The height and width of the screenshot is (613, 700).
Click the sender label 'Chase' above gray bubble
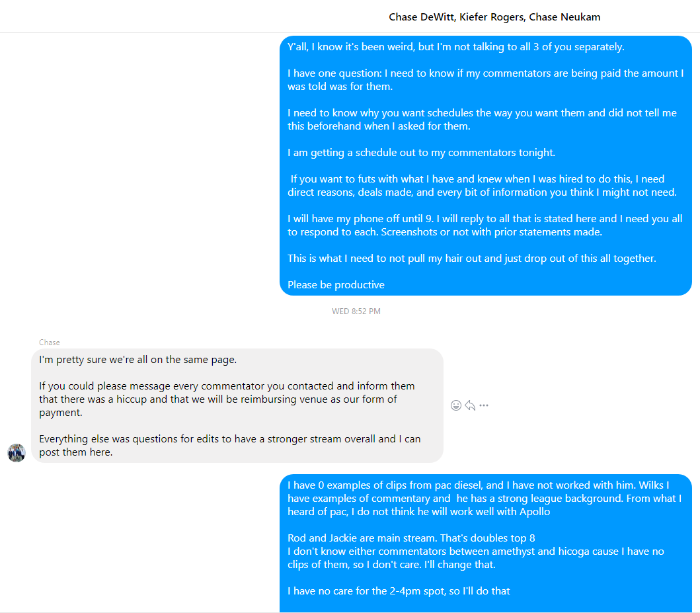tap(49, 343)
